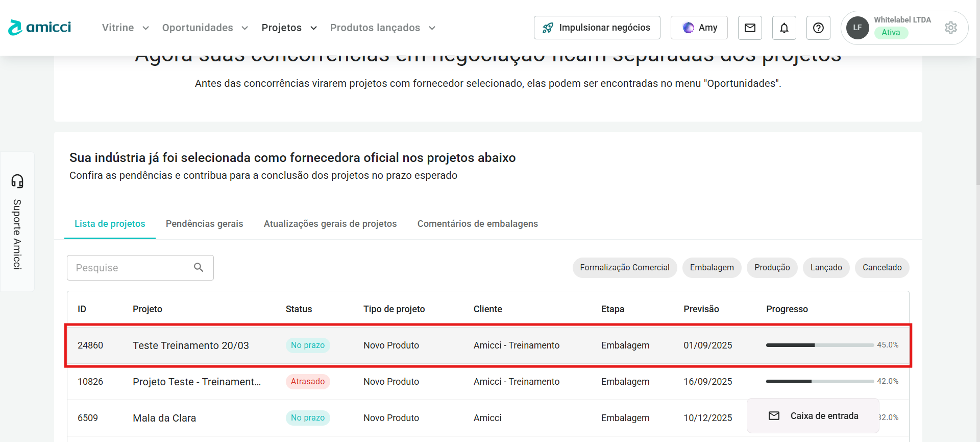Open Comentários de embalagens tab
This screenshot has height=442, width=980.
click(477, 224)
